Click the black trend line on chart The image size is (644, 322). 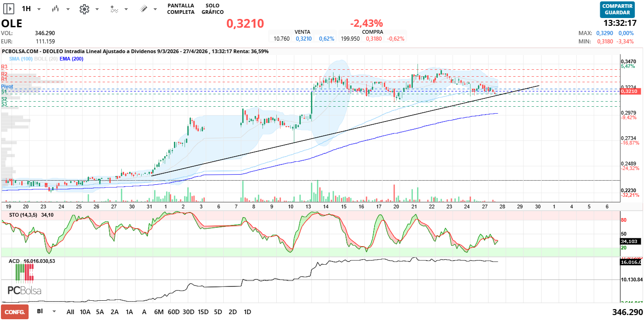[345, 131]
